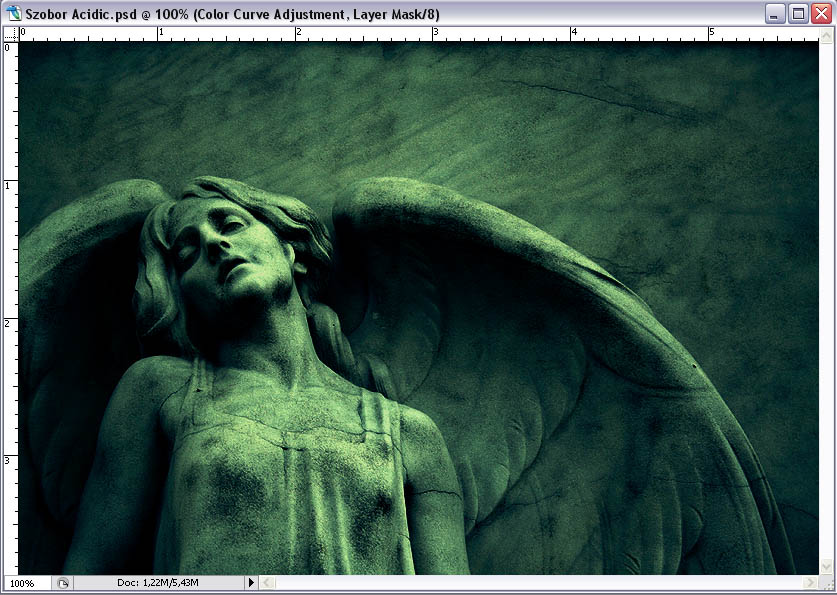Viewport: 837px width, 595px height.
Task: Click the horizontal scrollbar right arrow
Action: pyautogui.click(x=810, y=582)
